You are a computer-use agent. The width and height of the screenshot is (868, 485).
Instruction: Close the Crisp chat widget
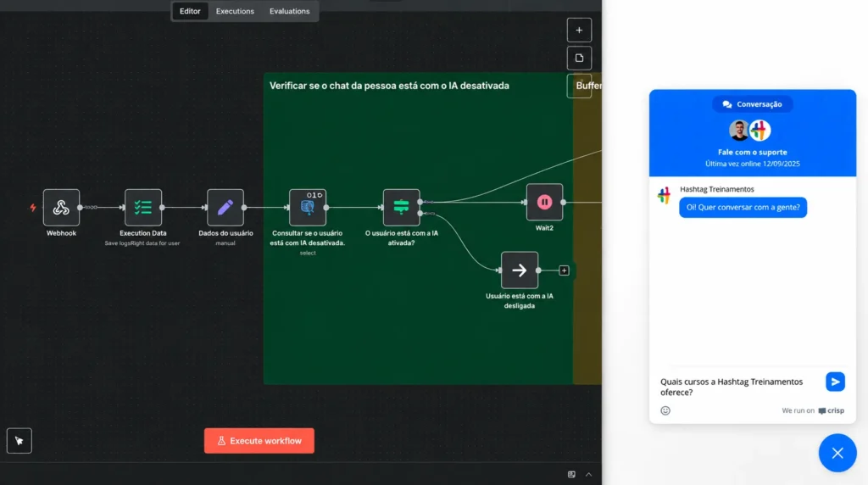click(x=837, y=453)
